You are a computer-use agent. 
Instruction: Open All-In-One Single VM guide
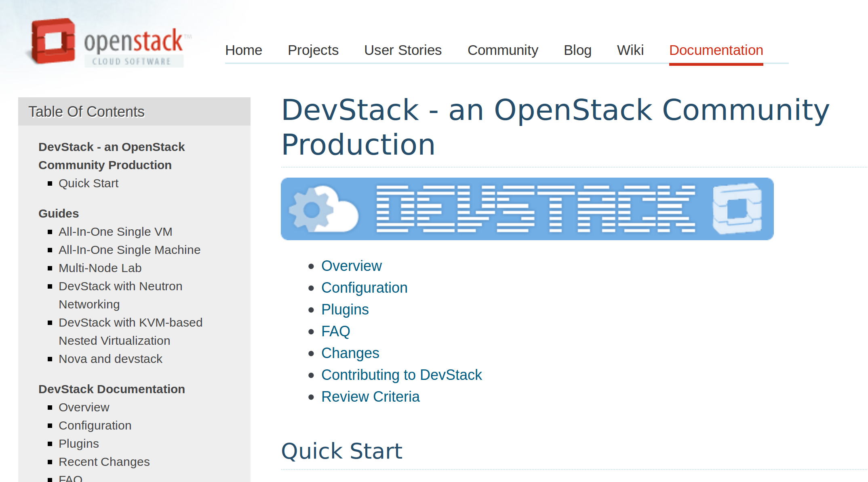[115, 232]
